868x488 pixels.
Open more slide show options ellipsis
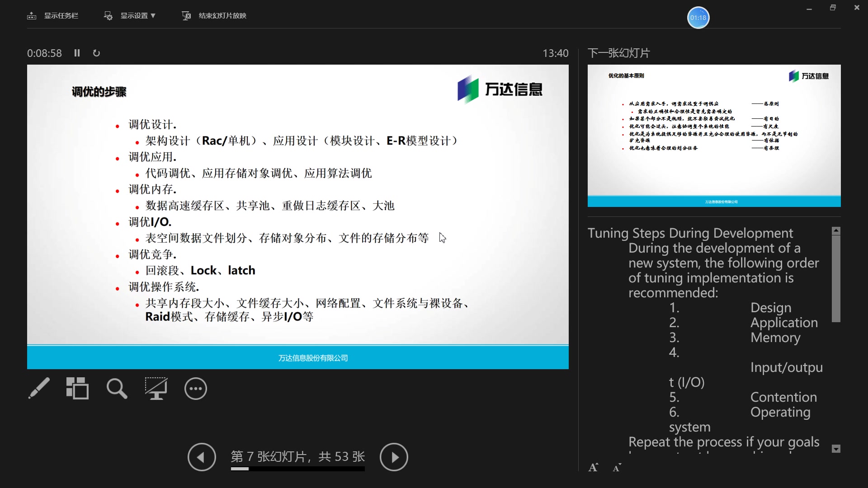click(x=195, y=389)
